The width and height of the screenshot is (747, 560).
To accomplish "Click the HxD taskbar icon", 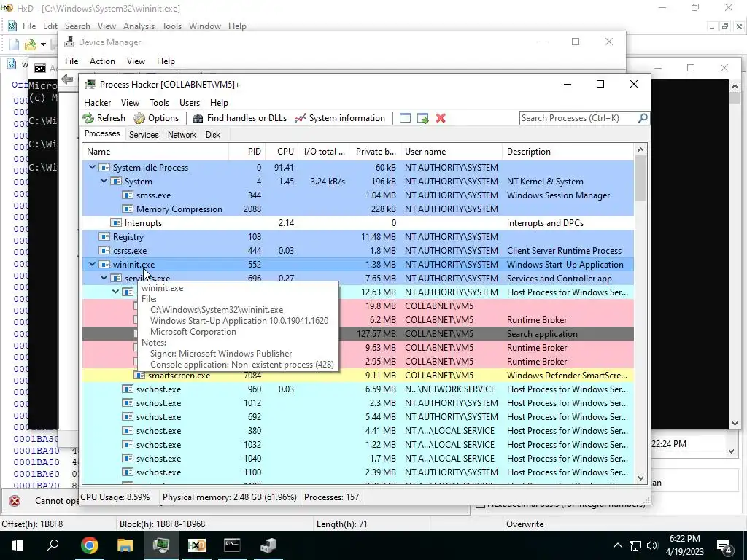I will (196, 545).
